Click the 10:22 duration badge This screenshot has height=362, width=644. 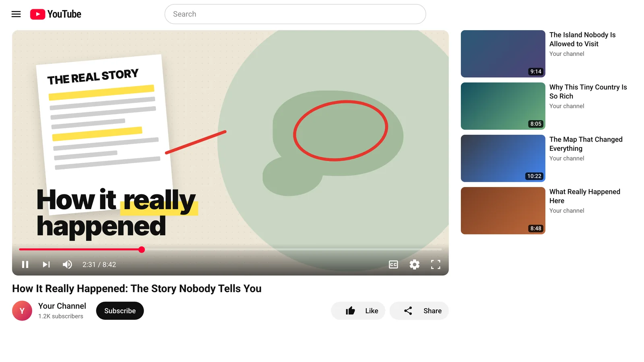click(534, 176)
